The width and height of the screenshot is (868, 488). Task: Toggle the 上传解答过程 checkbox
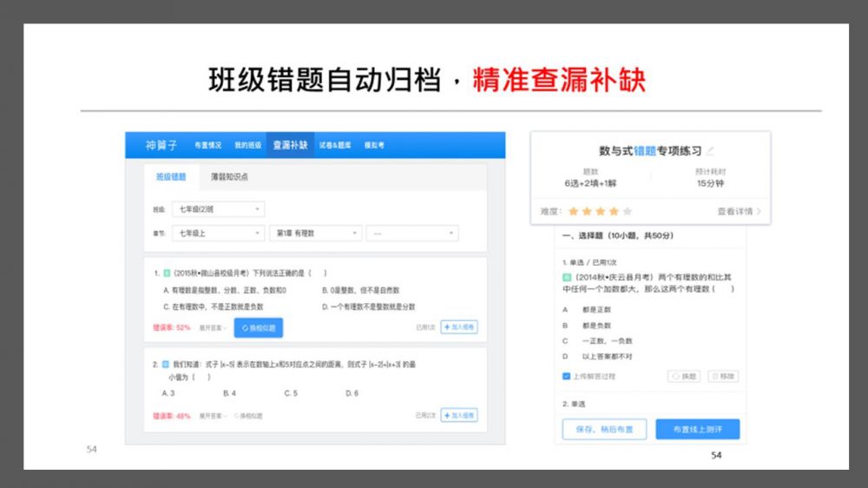pos(567,376)
